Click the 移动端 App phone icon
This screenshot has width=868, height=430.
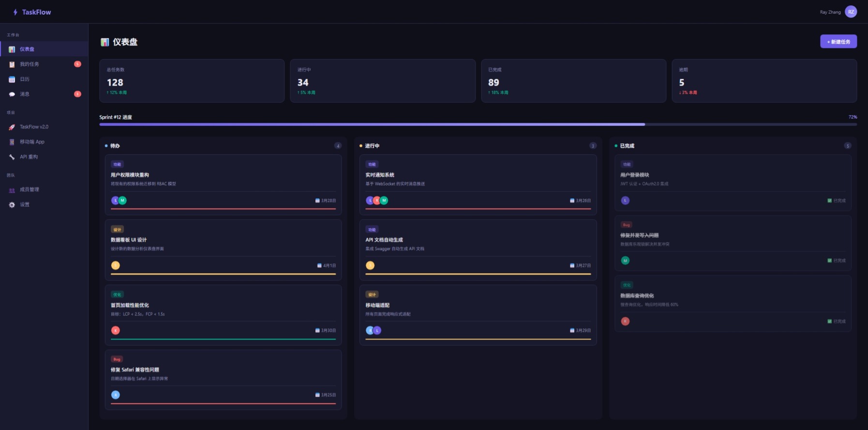pyautogui.click(x=12, y=142)
